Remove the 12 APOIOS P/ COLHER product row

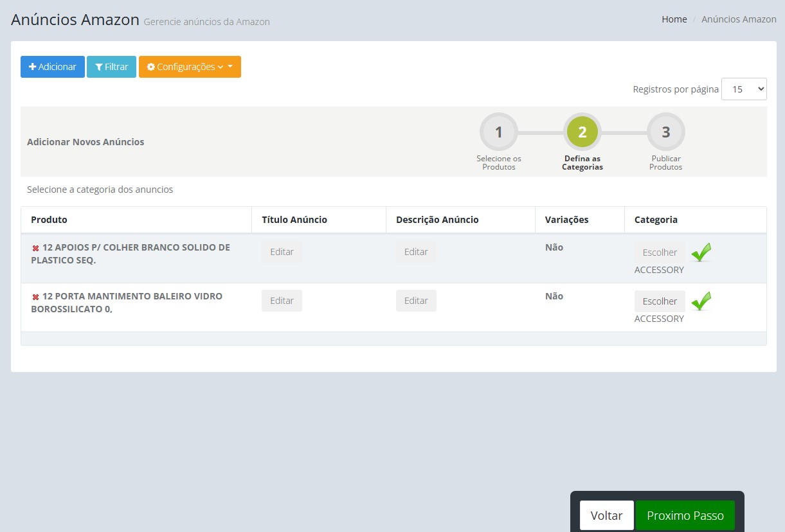[35, 248]
